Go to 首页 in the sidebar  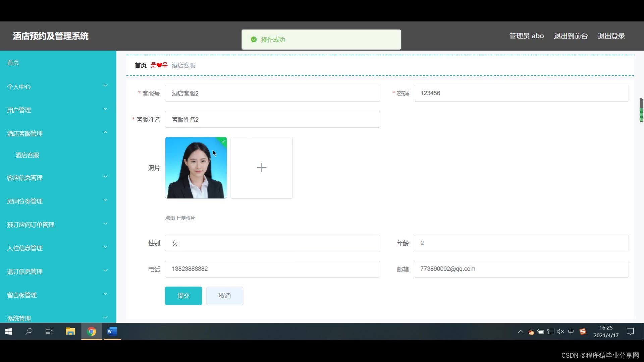pos(13,63)
